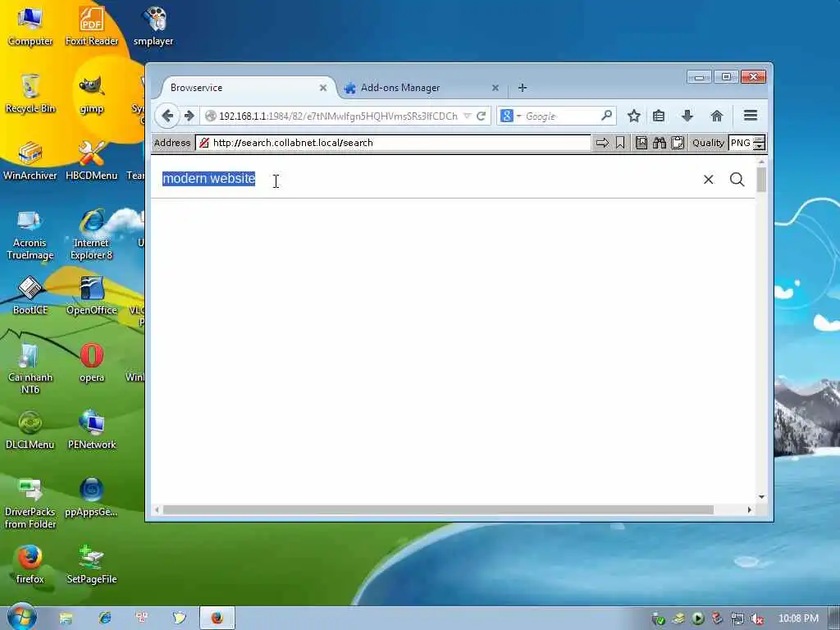
Task: Select the Cai nhanh NT6 desktop icon
Action: 30,370
